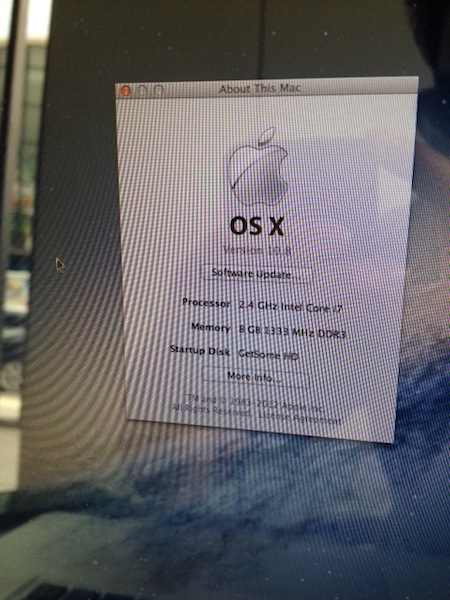Click the Software Update button
The image size is (450, 600).
click(255, 274)
